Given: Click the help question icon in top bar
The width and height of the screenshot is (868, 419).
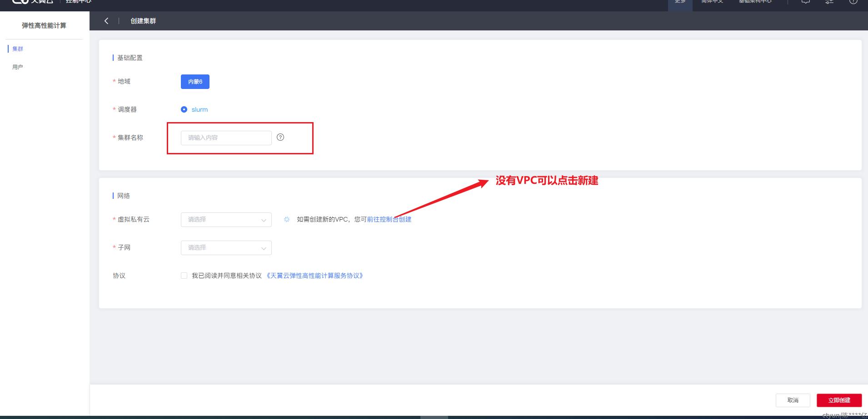Looking at the screenshot, I should pos(853,2).
